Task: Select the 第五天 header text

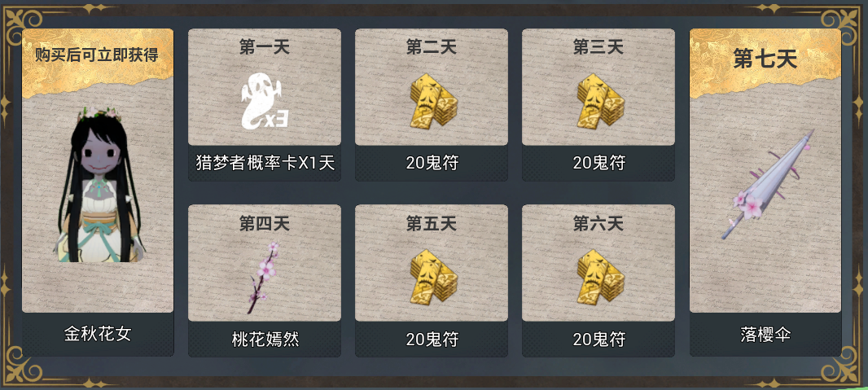Action: coord(432,224)
